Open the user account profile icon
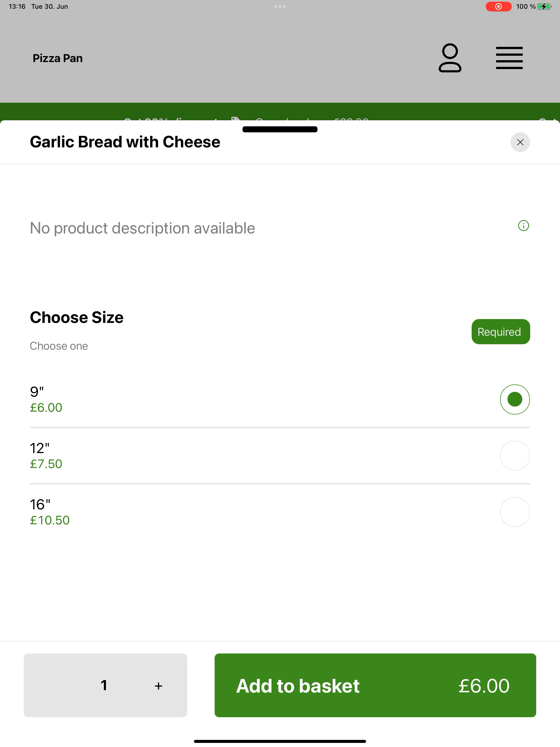This screenshot has height=747, width=560. [x=450, y=58]
